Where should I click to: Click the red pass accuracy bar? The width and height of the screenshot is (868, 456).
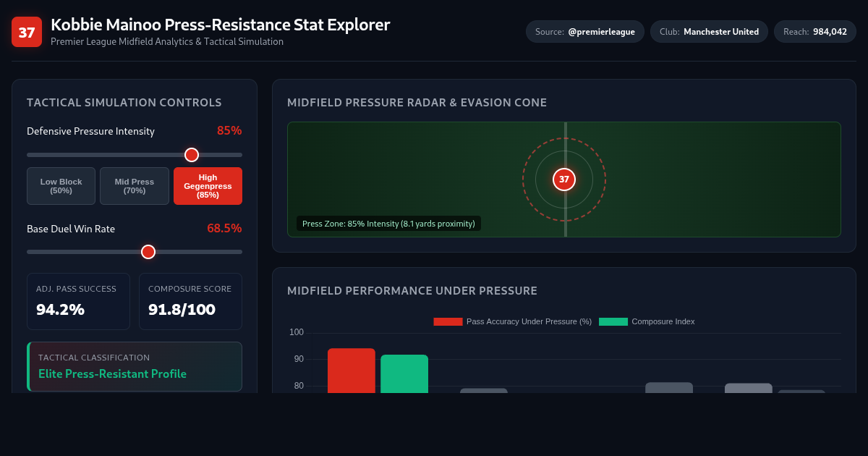coord(352,371)
